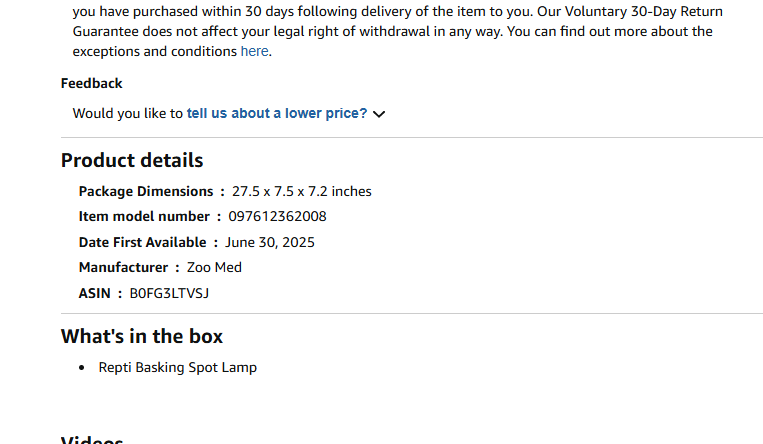This screenshot has width=763, height=444.
Task: Click the Item model number label
Action: tap(144, 216)
